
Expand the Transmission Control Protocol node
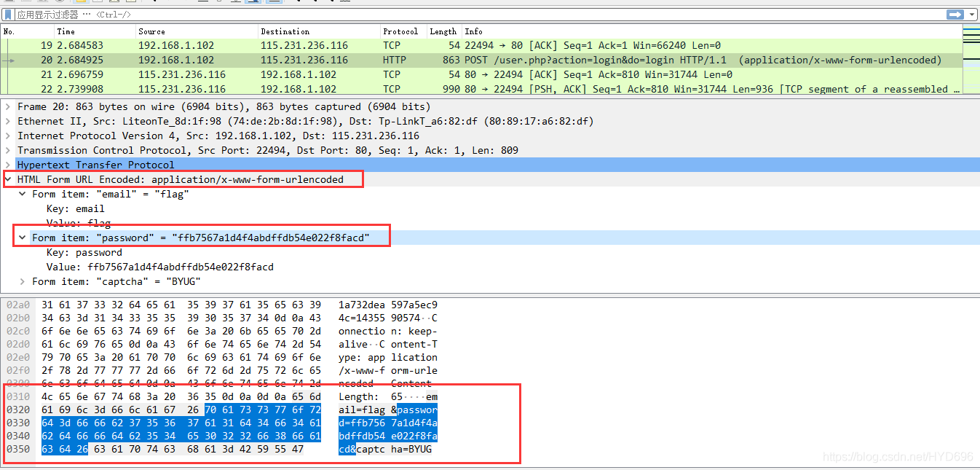pyautogui.click(x=8, y=150)
